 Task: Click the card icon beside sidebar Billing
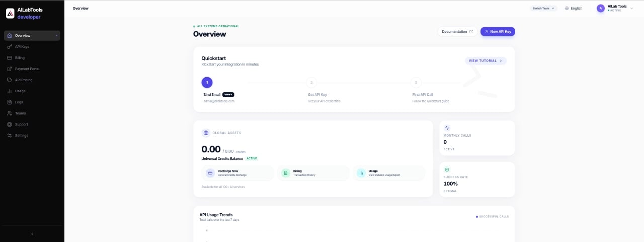pos(10,57)
